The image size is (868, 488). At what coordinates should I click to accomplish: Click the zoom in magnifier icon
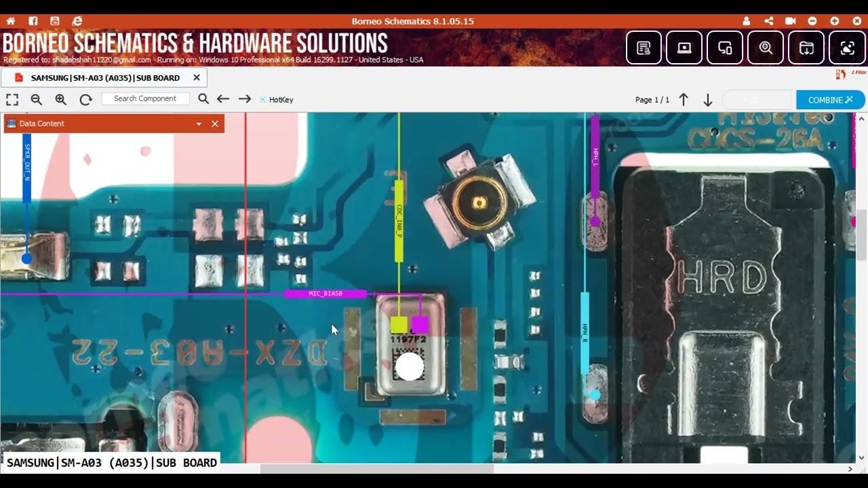61,100
